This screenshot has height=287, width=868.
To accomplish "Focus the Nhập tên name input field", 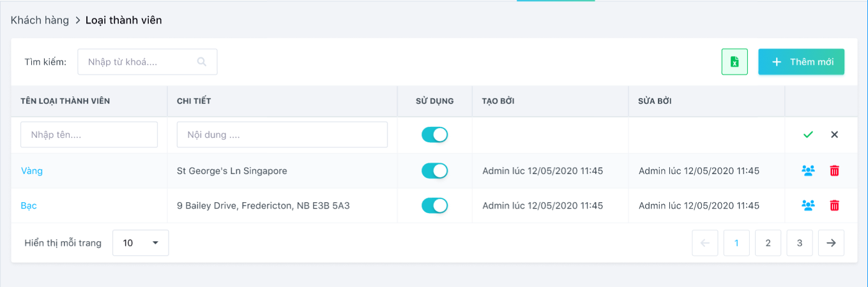I will pyautogui.click(x=89, y=135).
